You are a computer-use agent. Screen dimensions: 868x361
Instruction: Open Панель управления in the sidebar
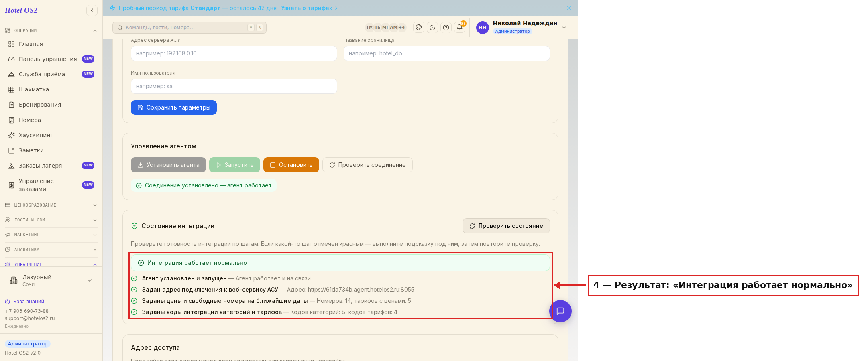(x=51, y=59)
